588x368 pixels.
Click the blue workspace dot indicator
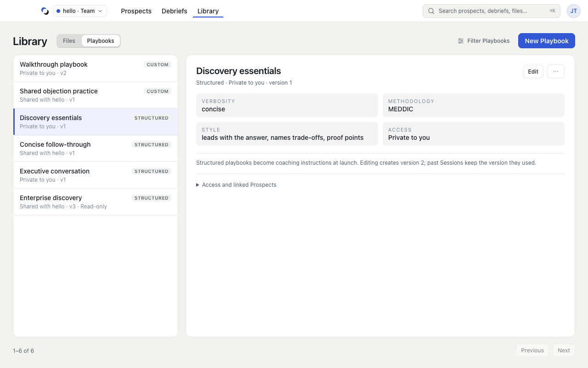pos(58,11)
